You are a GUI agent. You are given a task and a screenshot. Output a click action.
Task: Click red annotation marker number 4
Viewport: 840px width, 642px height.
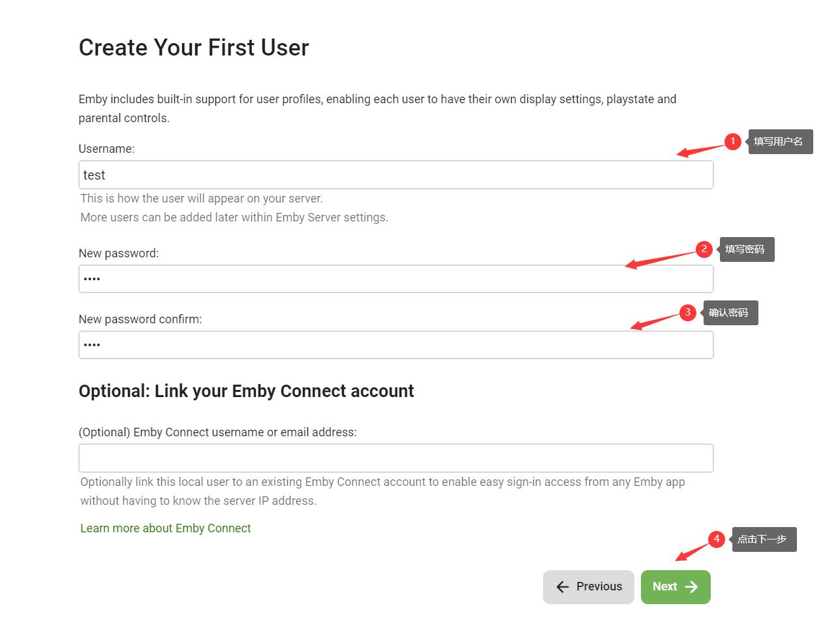[717, 539]
